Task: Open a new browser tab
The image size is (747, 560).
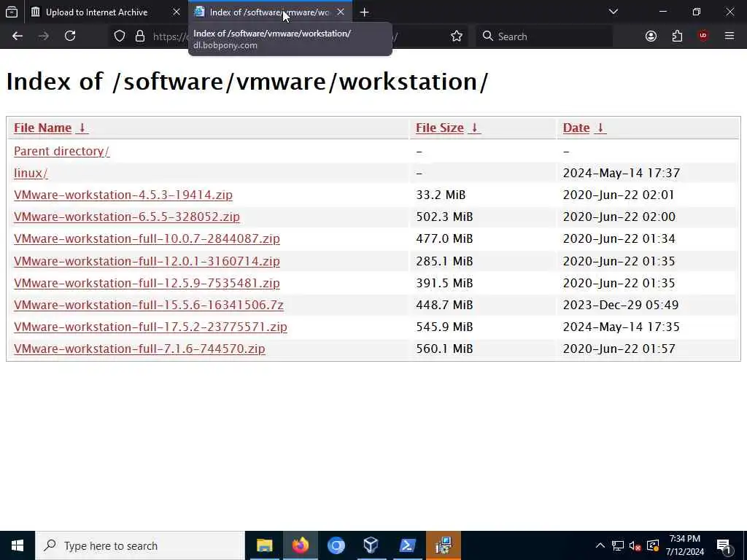Action: click(365, 12)
